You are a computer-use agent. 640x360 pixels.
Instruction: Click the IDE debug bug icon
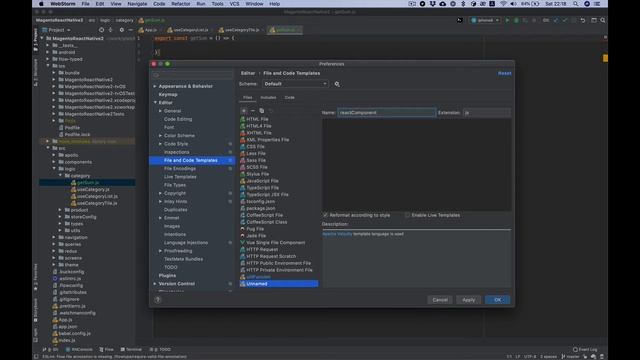tap(516, 20)
